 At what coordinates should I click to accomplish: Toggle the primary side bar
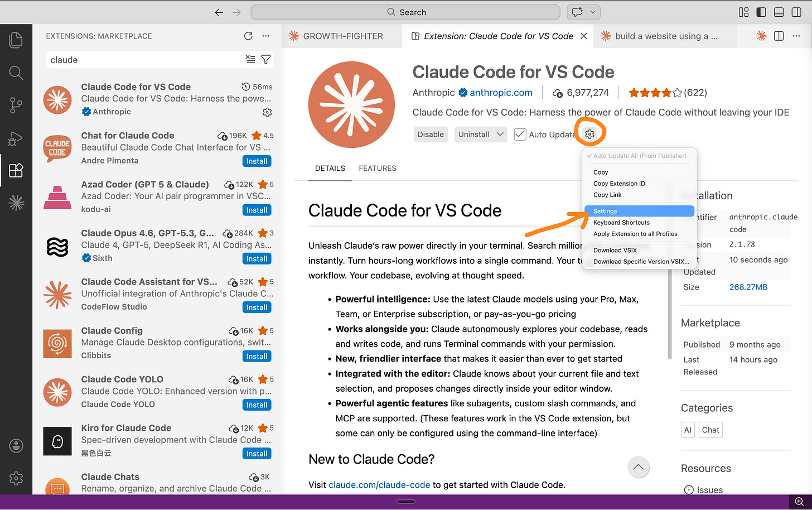(x=761, y=12)
